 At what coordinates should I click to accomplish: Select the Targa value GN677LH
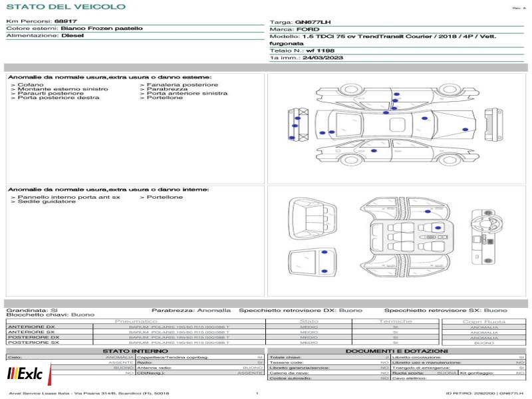313,23
